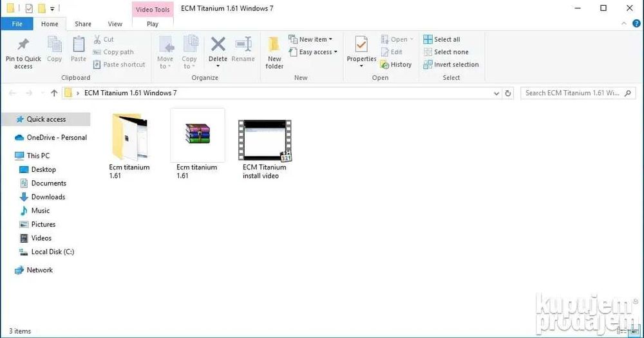This screenshot has height=338, width=644.
Task: Open file History
Action: [x=396, y=64]
